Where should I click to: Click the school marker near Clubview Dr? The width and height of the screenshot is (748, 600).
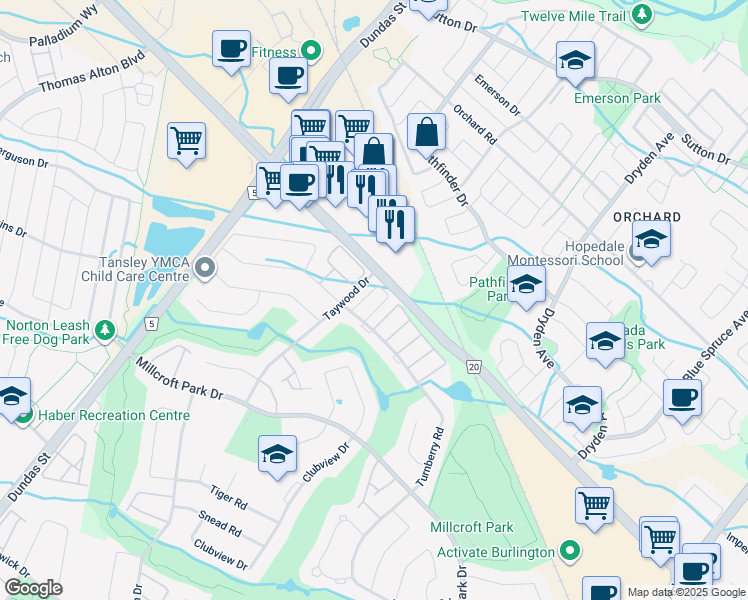(277, 454)
